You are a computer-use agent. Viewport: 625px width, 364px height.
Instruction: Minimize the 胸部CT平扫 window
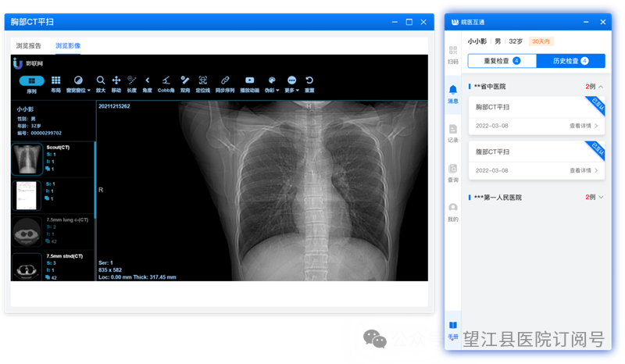click(x=395, y=22)
